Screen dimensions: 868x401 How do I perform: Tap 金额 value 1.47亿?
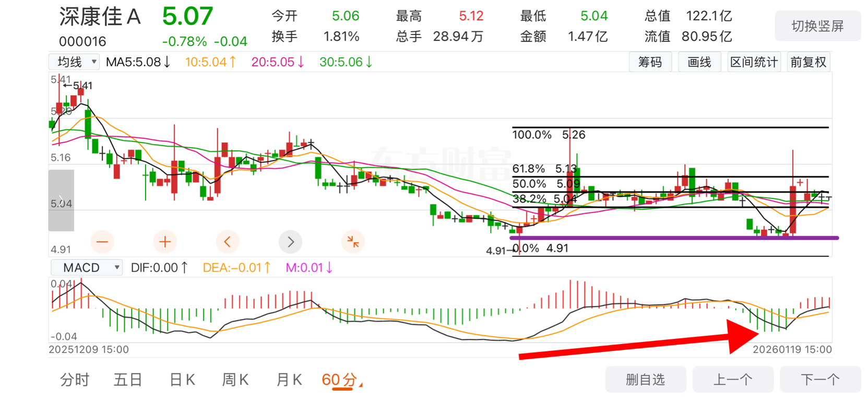point(588,37)
